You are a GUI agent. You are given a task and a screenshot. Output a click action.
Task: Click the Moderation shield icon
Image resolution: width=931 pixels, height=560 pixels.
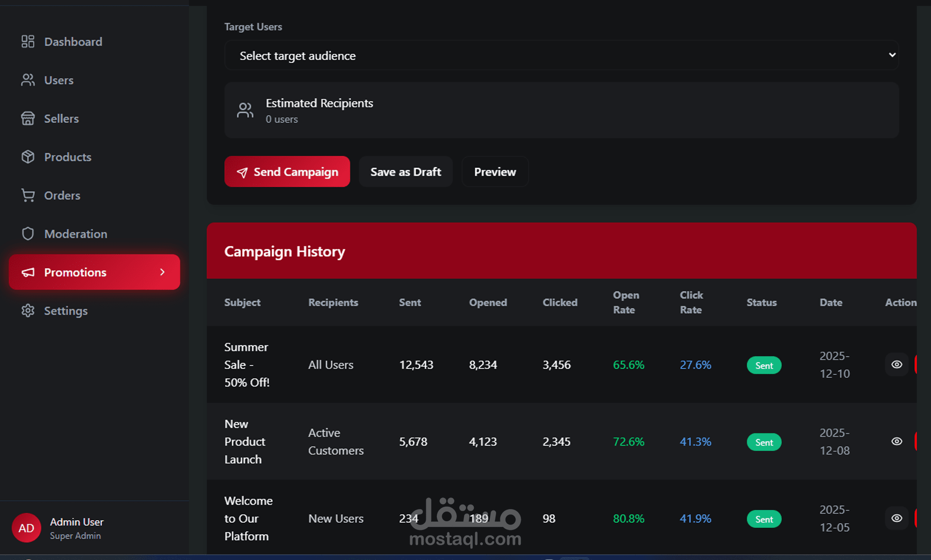28,234
